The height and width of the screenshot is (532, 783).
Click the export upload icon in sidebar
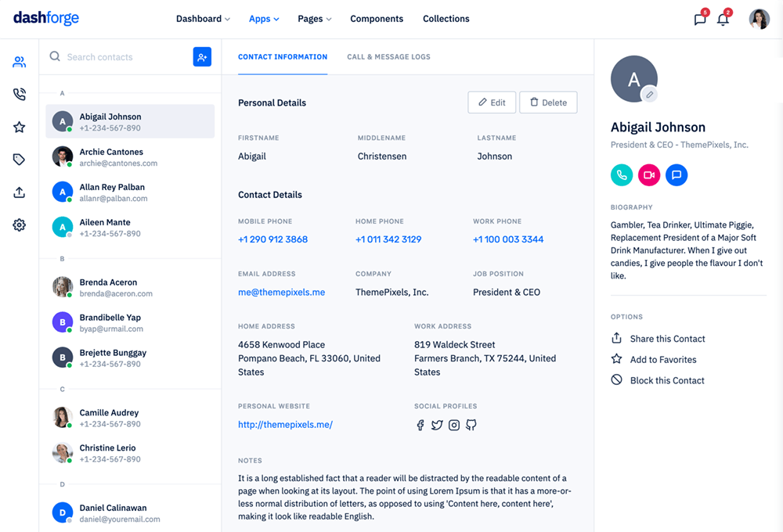click(x=20, y=192)
